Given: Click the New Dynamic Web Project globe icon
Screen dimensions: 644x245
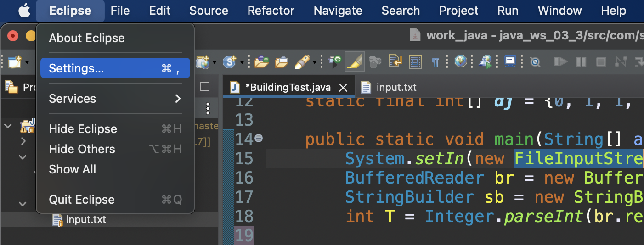Looking at the screenshot, I should click(202, 61).
